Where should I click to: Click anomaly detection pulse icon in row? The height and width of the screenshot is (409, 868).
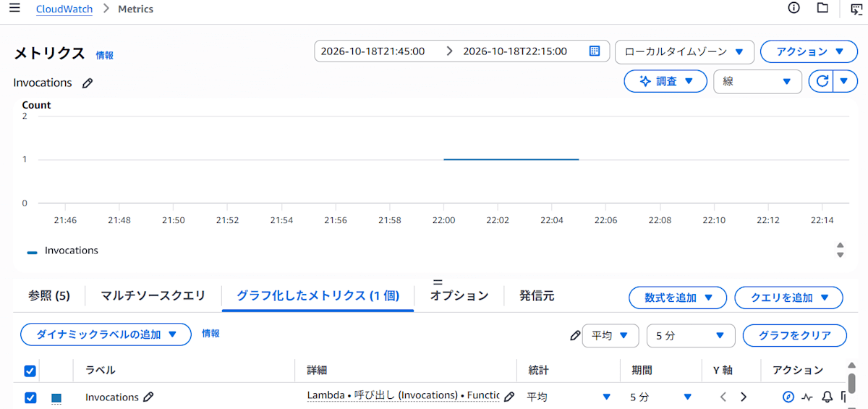click(808, 397)
